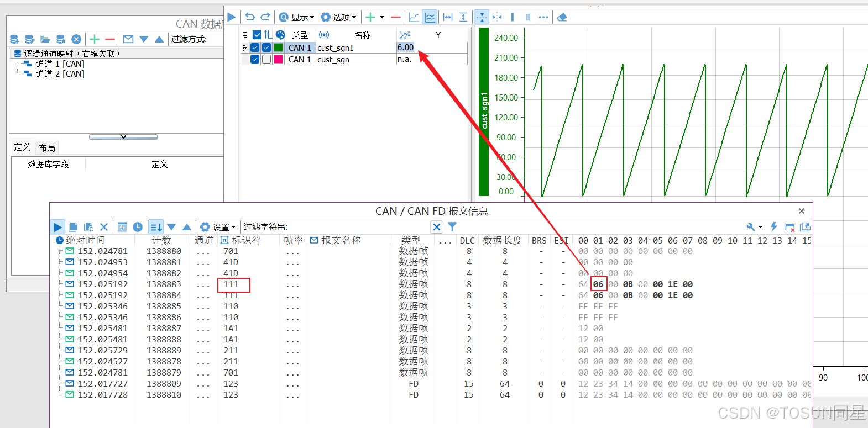Toggle the auto-scroll sort icon in trace toolbar
This screenshot has width=868, height=428.
(x=156, y=227)
